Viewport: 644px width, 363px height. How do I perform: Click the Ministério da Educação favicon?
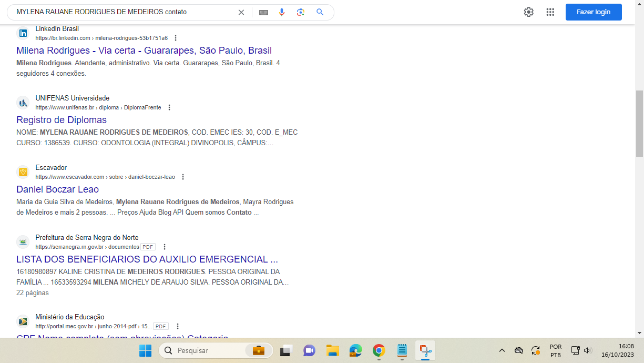point(23,321)
